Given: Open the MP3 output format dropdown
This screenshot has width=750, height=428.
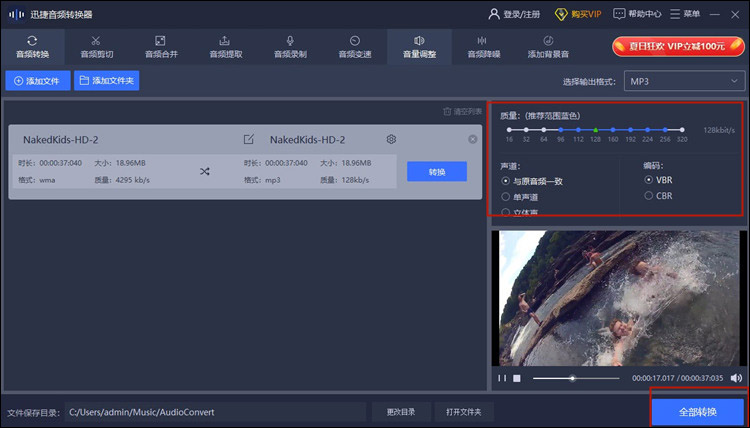Looking at the screenshot, I should tap(684, 81).
